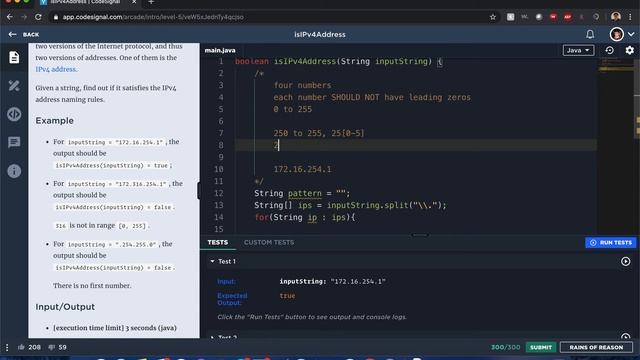Switch to the CUSTOM TESTS tab
The image size is (640, 360).
click(x=269, y=242)
